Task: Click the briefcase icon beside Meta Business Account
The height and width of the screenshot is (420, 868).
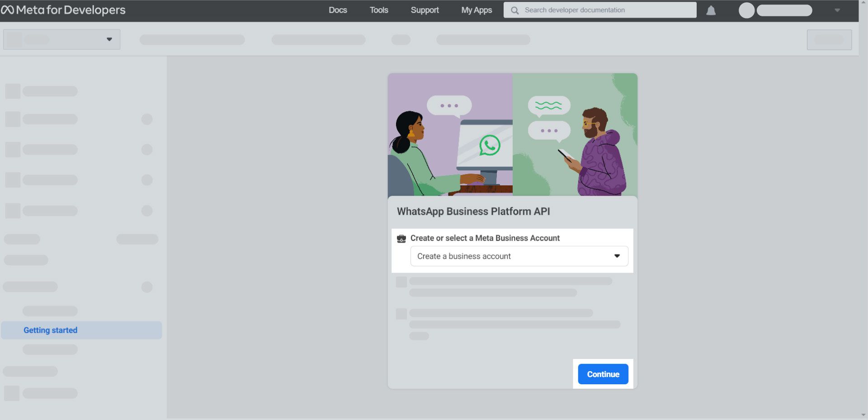Action: pos(402,238)
